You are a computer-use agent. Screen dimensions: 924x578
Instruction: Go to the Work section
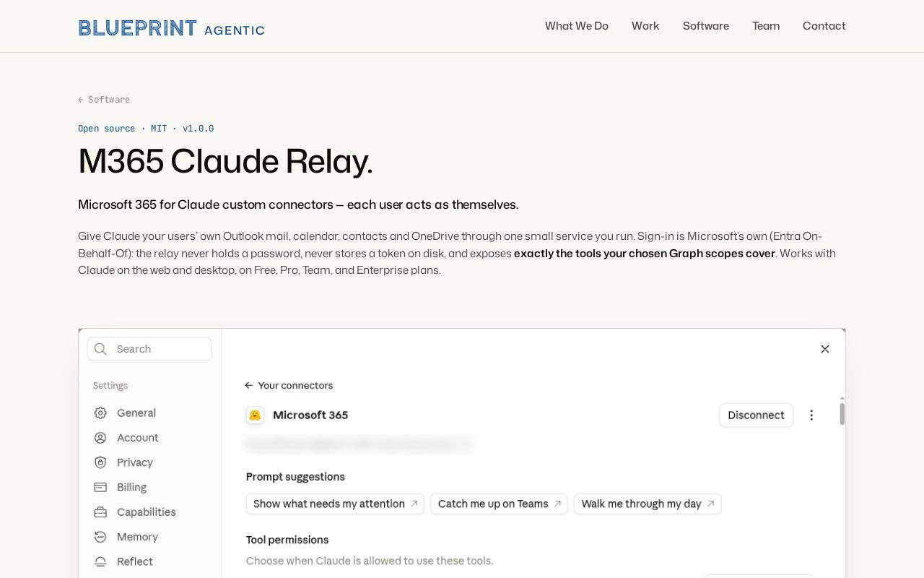[645, 26]
